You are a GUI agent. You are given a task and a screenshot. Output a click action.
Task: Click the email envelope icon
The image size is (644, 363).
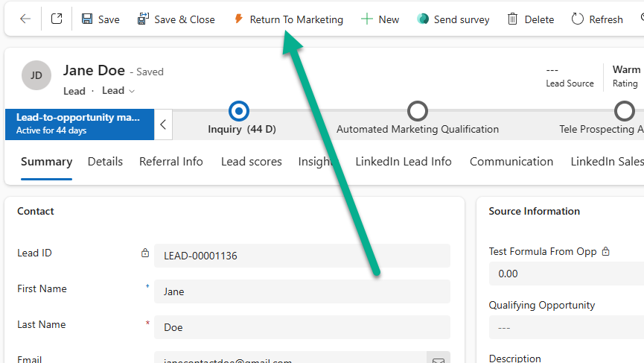439,361
